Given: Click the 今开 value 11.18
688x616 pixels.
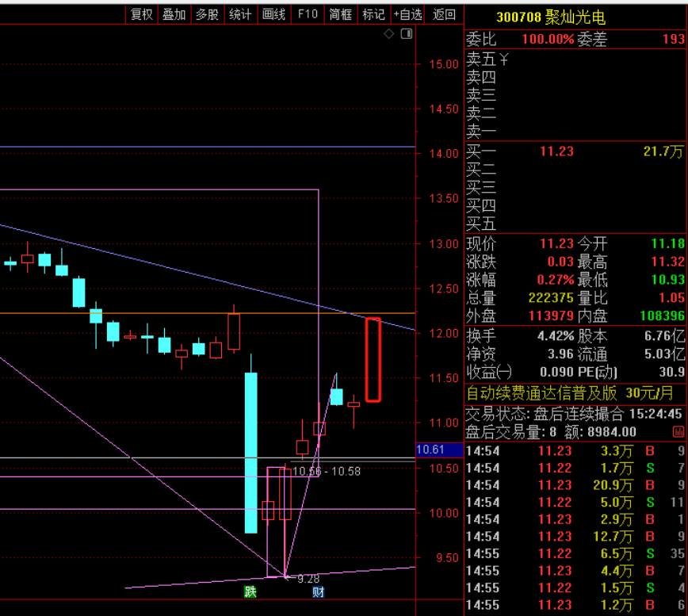Looking at the screenshot, I should 668,243.
